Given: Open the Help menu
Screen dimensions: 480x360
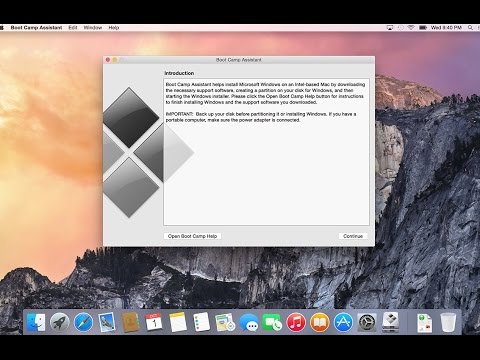Looking at the screenshot, I should (114, 28).
